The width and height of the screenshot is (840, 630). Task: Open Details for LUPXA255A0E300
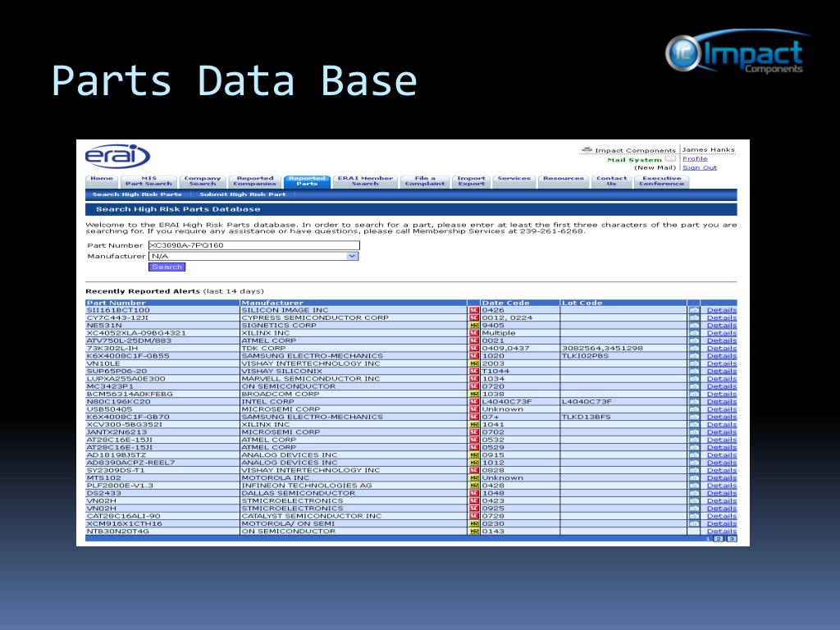click(722, 379)
